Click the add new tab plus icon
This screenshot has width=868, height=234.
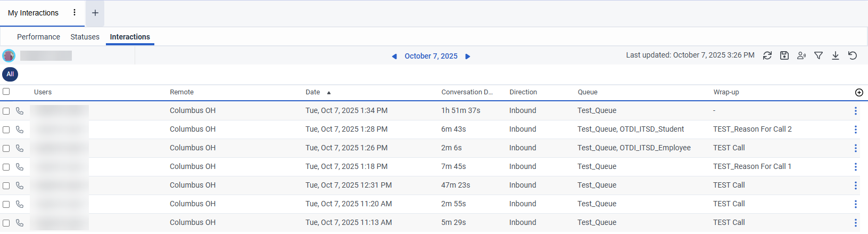(x=95, y=13)
